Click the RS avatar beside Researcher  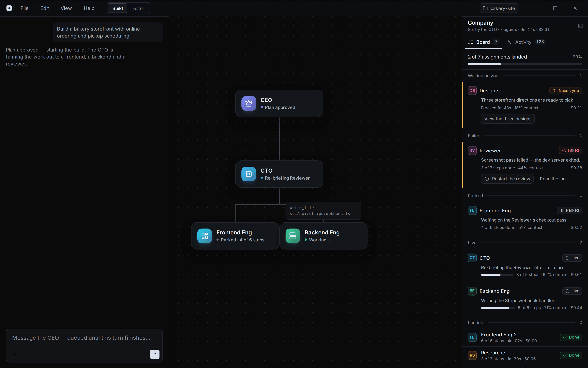(x=472, y=355)
